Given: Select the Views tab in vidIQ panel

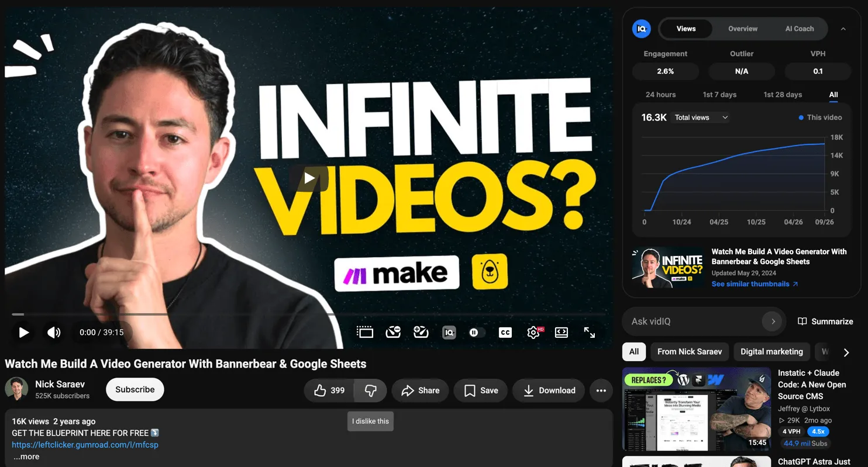Looking at the screenshot, I should click(x=686, y=29).
